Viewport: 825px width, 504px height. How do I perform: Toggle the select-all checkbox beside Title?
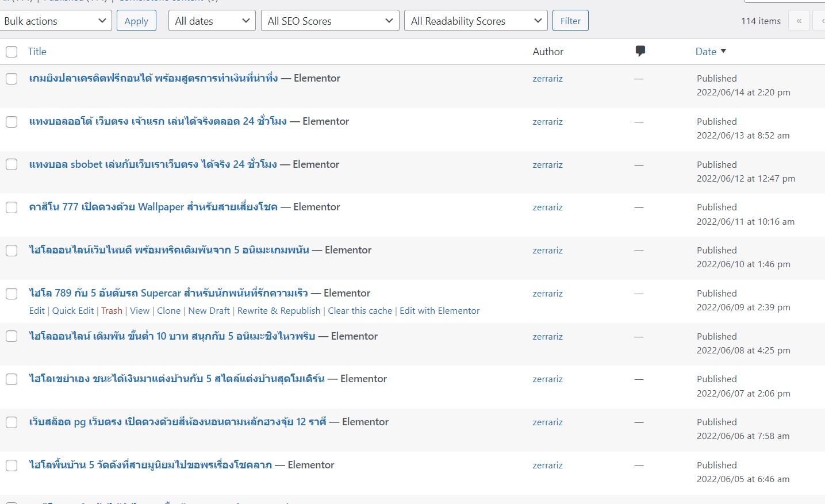coord(11,52)
